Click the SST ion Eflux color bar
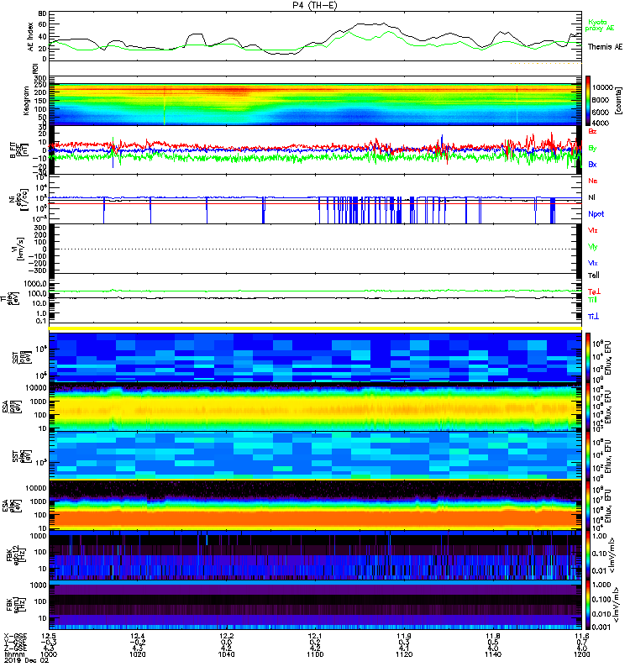 click(x=589, y=358)
